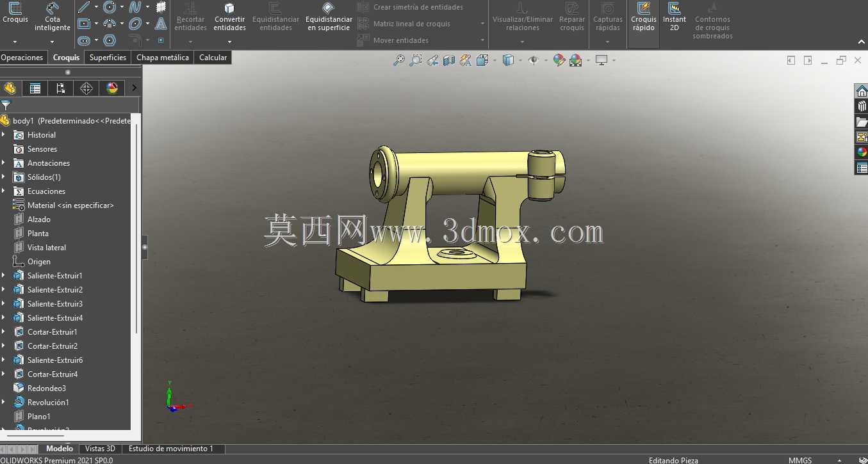Image resolution: width=868 pixels, height=464 pixels.
Task: Select the Arc sketch tool
Action: tap(110, 24)
